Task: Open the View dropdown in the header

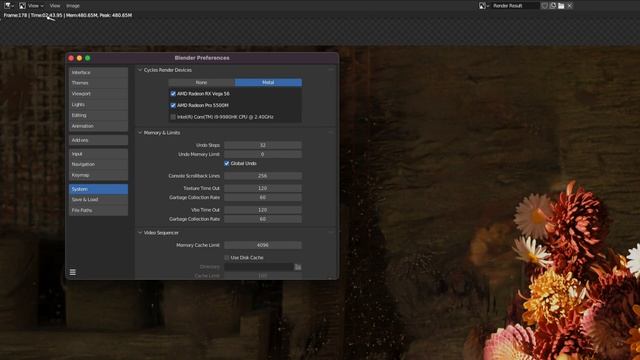Action: 36,6
